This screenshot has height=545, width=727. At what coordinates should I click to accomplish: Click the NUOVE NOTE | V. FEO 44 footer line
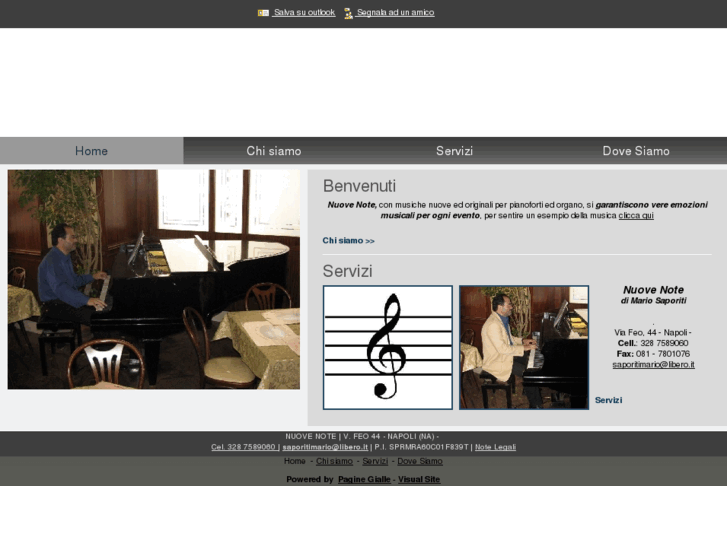(362, 436)
